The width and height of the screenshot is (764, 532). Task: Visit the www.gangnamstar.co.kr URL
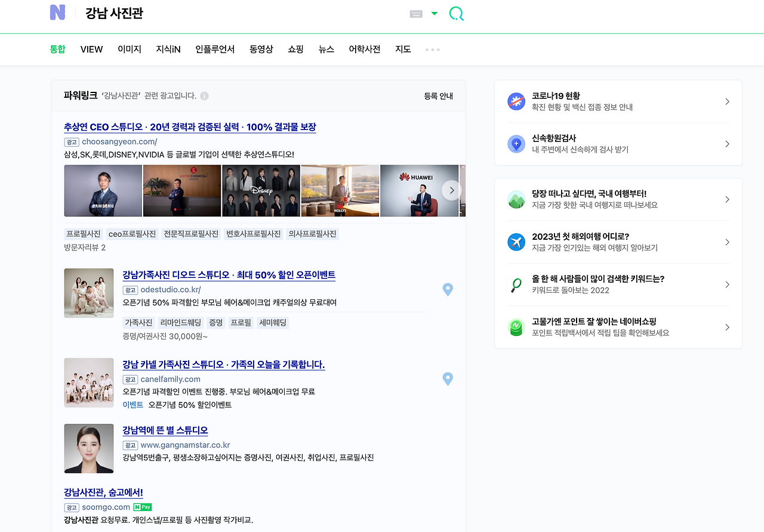[x=185, y=445]
